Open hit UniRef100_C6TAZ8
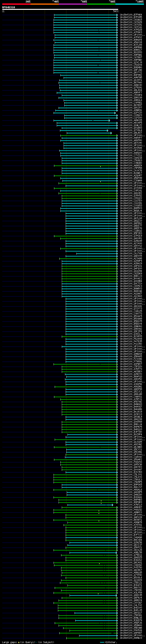This screenshot has height=644, width=146. tap(131, 22)
